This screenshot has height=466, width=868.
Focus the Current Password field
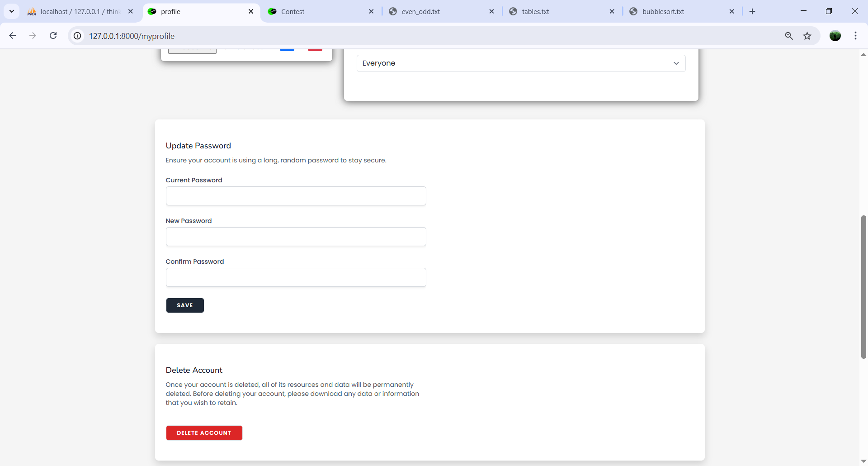(x=296, y=196)
